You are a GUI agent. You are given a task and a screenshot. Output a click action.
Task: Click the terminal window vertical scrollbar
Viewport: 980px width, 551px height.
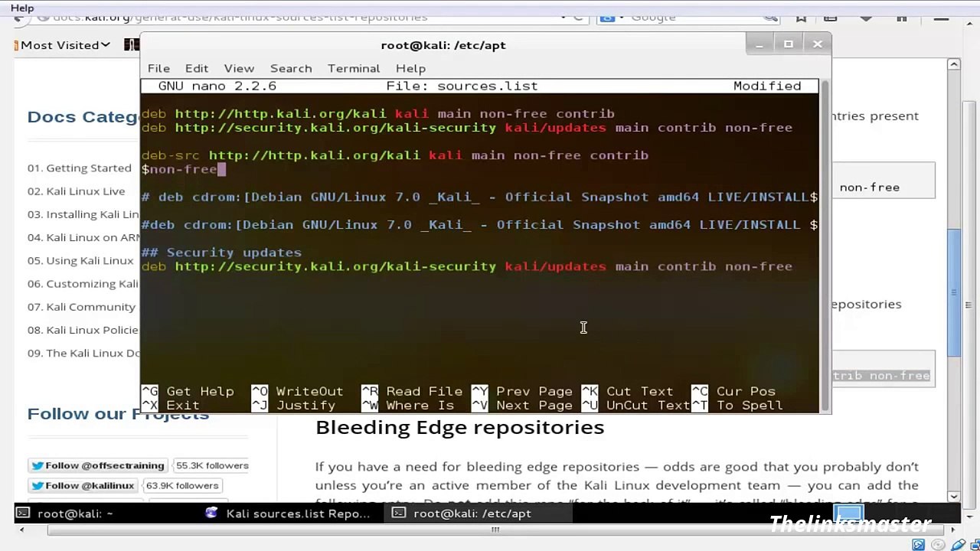[824, 245]
